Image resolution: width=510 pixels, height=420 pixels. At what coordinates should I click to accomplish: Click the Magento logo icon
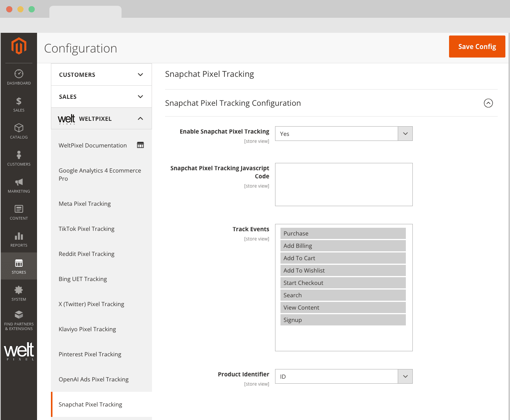pos(19,46)
